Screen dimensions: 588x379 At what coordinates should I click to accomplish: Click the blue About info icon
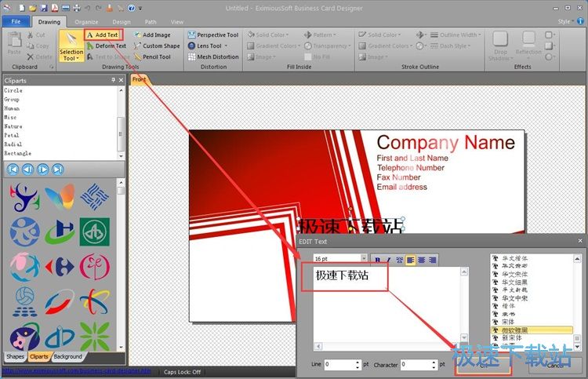(581, 21)
